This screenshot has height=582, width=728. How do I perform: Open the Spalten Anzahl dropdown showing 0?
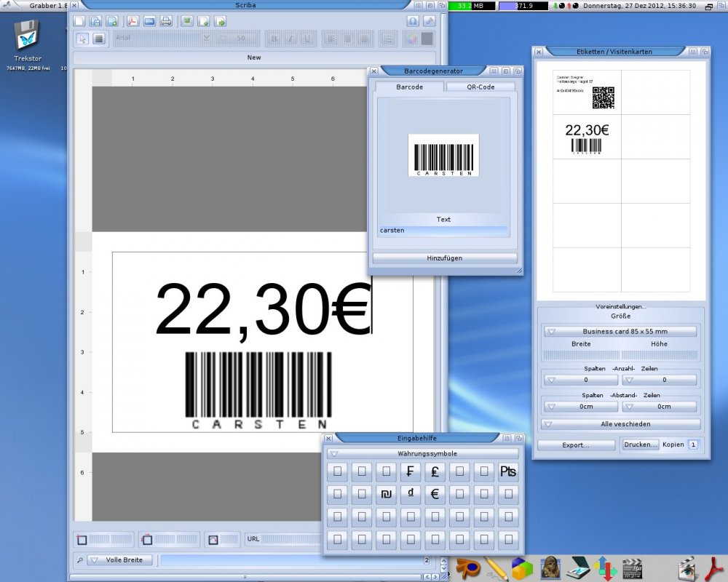click(581, 380)
